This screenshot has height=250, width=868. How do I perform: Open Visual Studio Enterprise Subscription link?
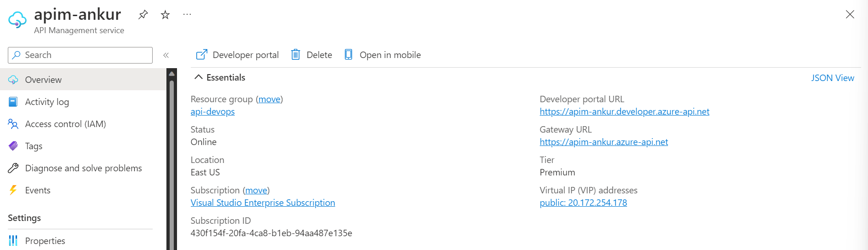coord(263,203)
